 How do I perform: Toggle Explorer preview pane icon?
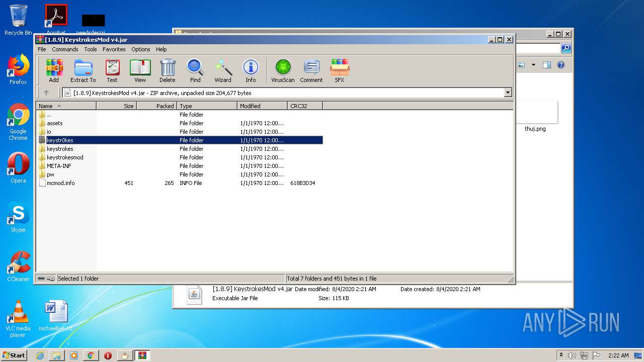547,65
